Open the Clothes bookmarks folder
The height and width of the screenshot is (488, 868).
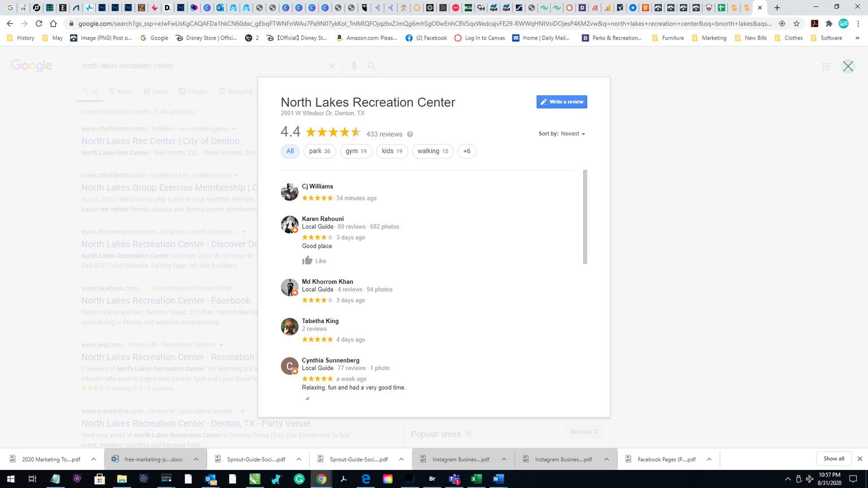click(788, 38)
